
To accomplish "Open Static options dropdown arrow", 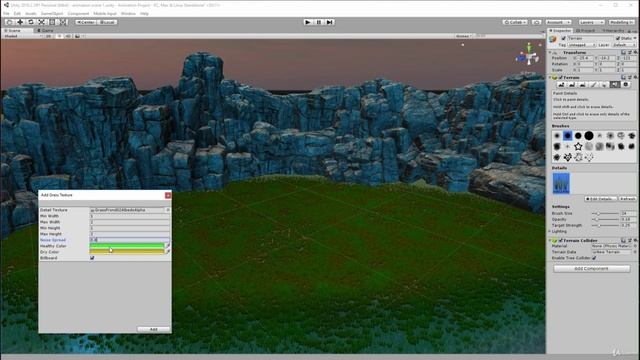I will [635, 38].
